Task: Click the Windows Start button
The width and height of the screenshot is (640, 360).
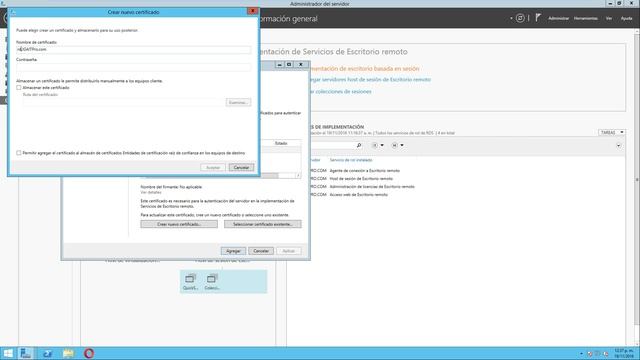Action: (8, 353)
